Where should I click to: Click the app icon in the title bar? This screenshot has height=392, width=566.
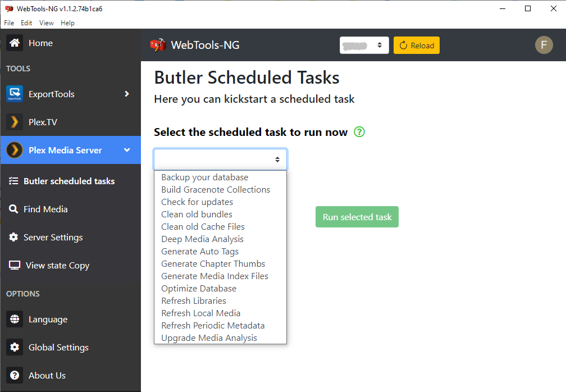pos(8,8)
